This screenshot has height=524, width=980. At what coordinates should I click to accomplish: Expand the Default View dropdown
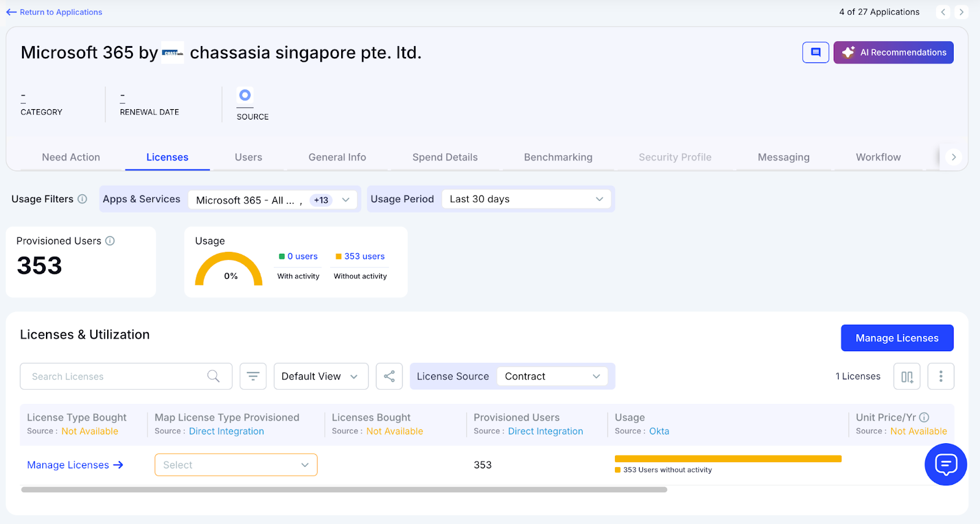(321, 376)
